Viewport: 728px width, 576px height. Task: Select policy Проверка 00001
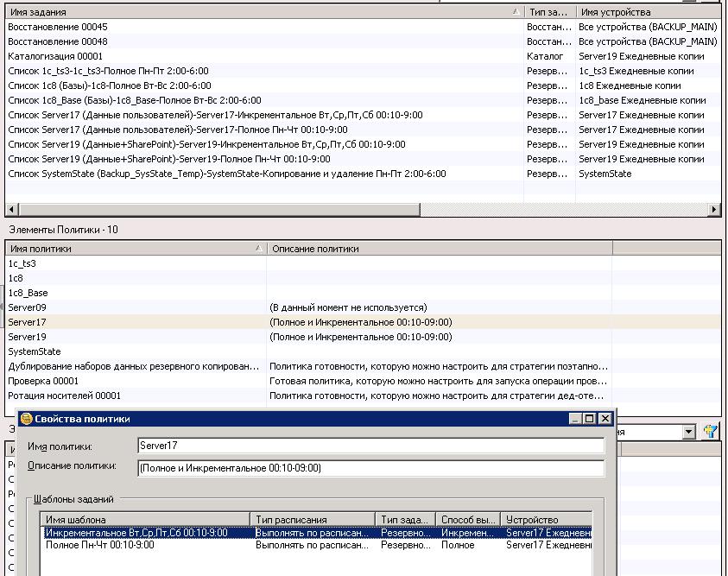pyautogui.click(x=43, y=381)
